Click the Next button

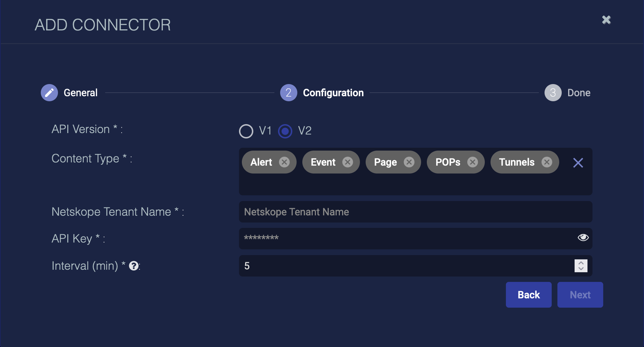(x=580, y=295)
